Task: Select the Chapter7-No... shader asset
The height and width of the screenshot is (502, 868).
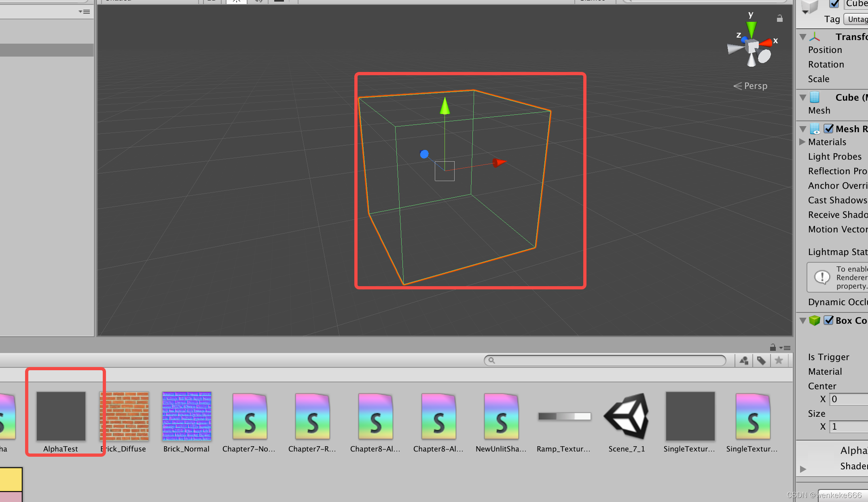Action: pos(249,417)
